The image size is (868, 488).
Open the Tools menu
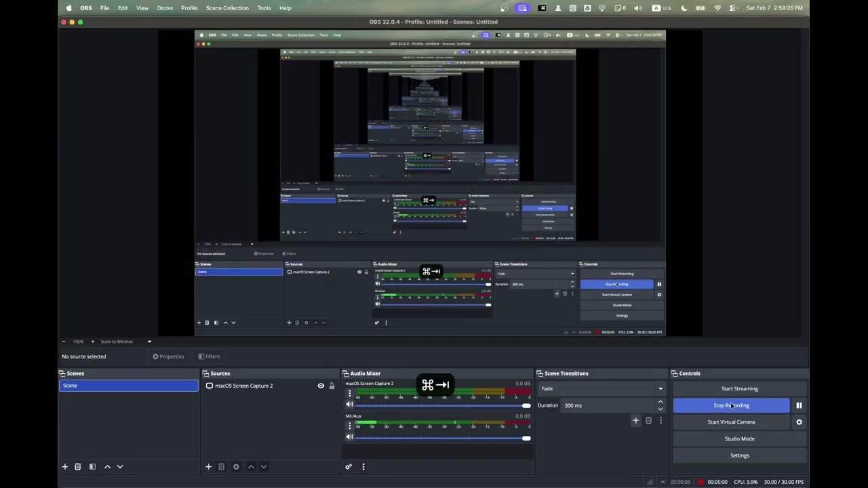pyautogui.click(x=264, y=8)
